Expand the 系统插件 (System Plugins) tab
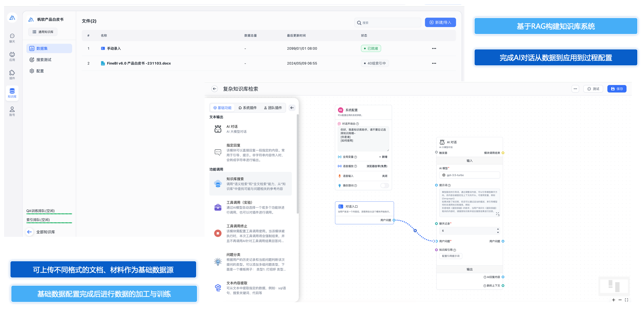 pos(248,107)
